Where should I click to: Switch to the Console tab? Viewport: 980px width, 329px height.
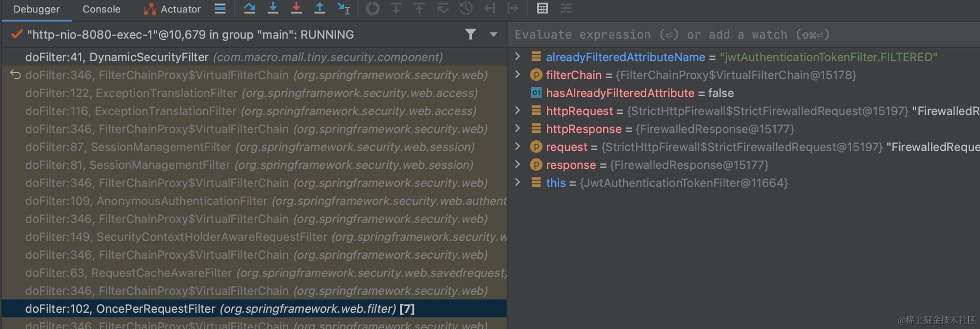pos(101,9)
